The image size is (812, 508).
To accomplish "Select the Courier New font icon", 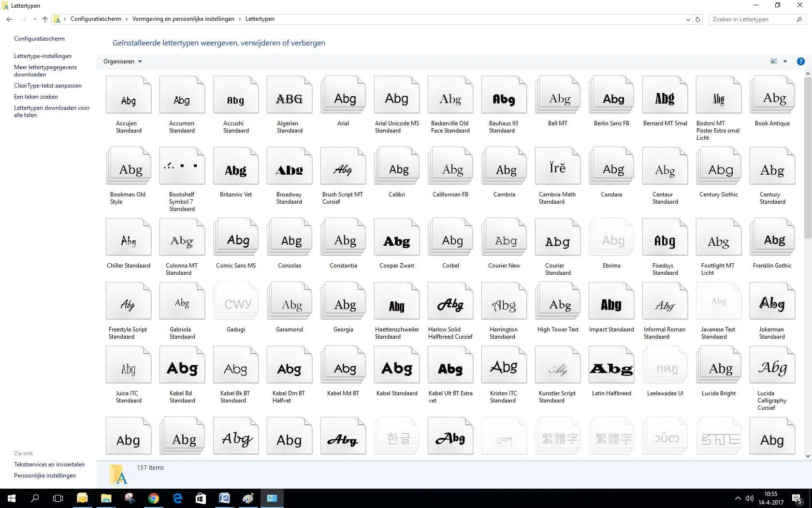I will pos(504,237).
